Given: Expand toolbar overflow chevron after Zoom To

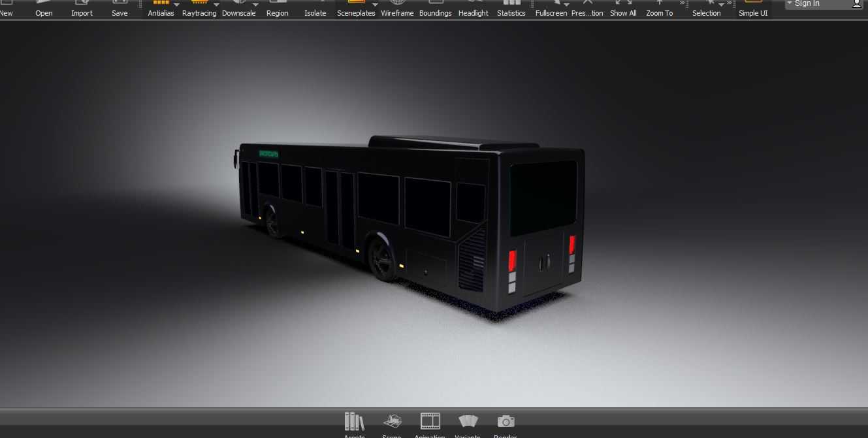Looking at the screenshot, I should 683,3.
